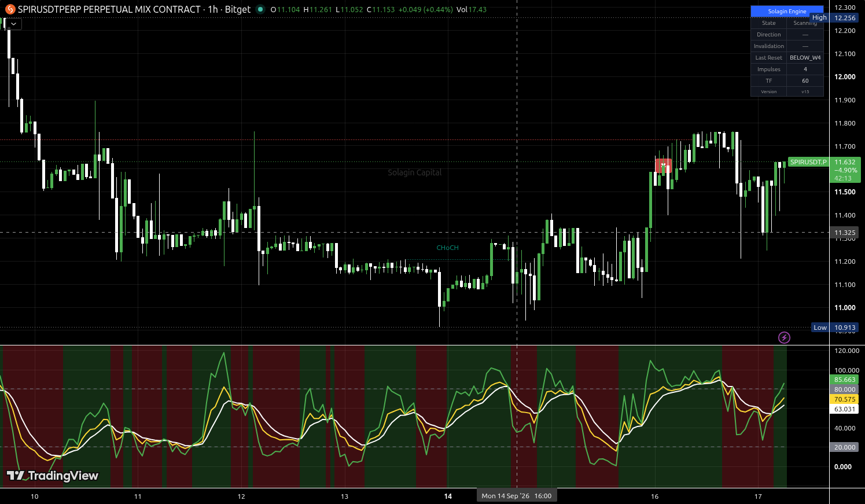Click the SPIRUSDTPERP PERPETUAL MIX CONTRACT title
865x504 pixels.
(x=109, y=9)
